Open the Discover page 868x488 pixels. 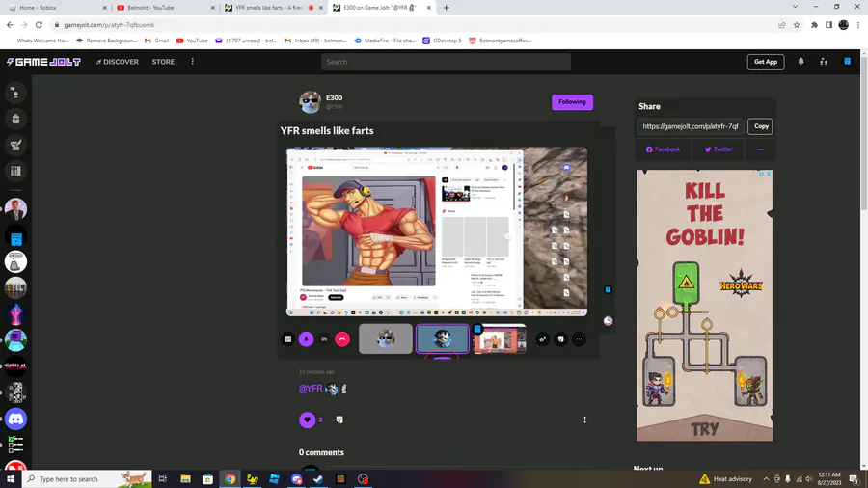point(118,62)
